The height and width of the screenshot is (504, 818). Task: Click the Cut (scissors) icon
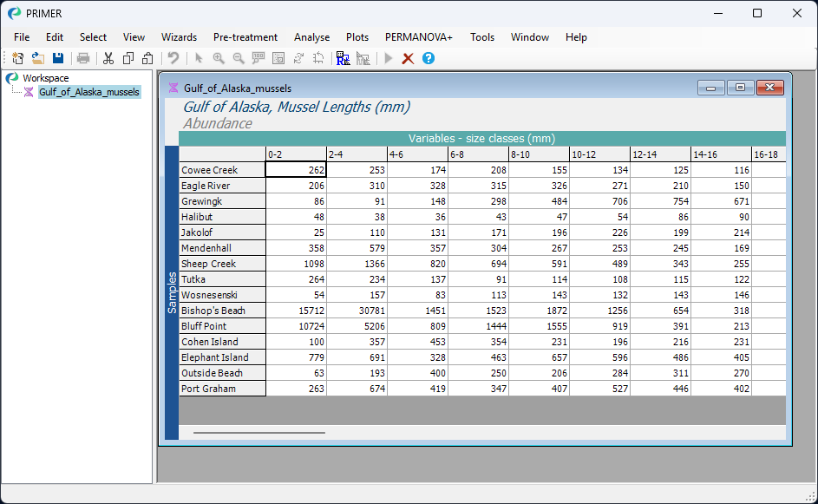108,58
